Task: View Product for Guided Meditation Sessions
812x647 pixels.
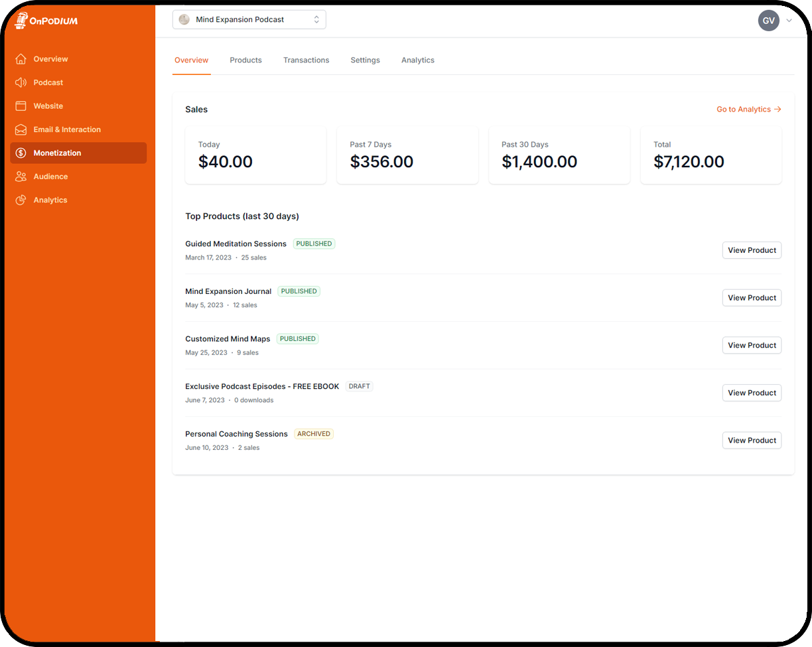Action: 751,250
